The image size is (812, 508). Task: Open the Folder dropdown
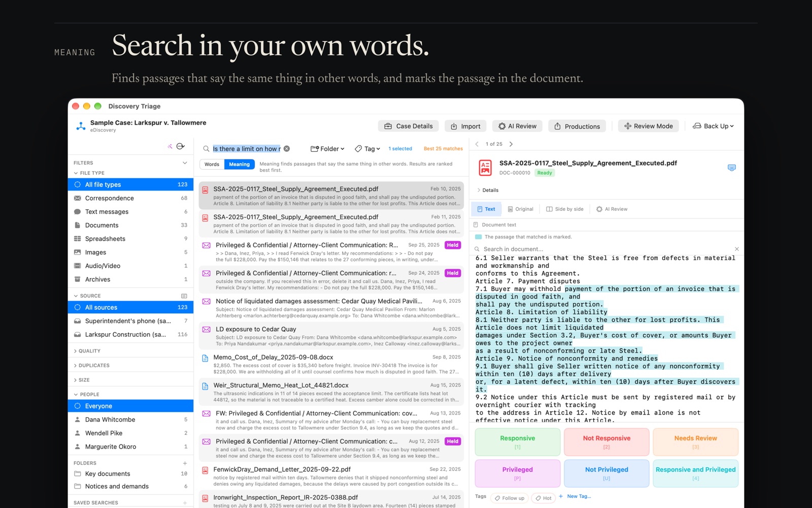coord(327,149)
